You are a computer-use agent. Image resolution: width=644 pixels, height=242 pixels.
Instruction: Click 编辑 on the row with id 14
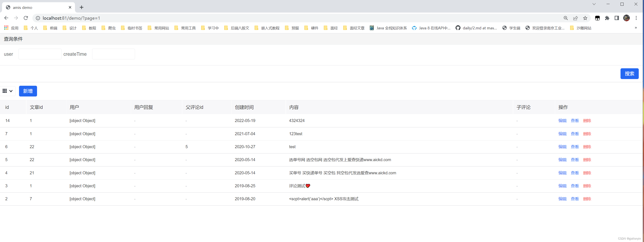562,120
